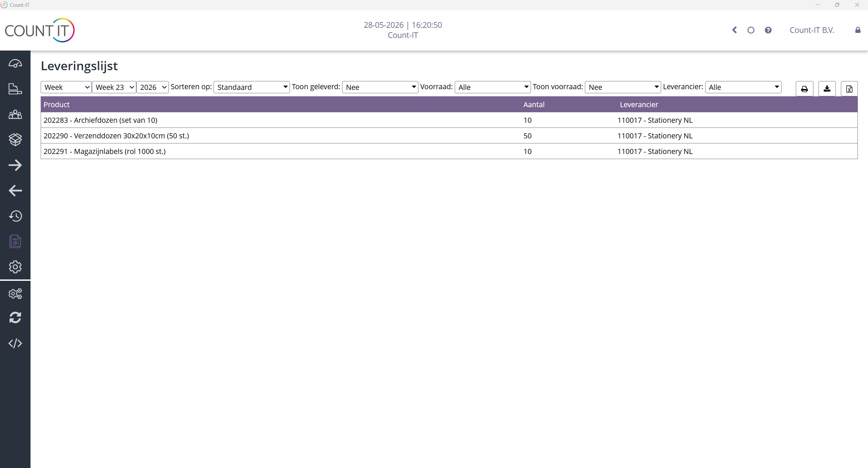Download the delivery list via download button

pyautogui.click(x=827, y=89)
